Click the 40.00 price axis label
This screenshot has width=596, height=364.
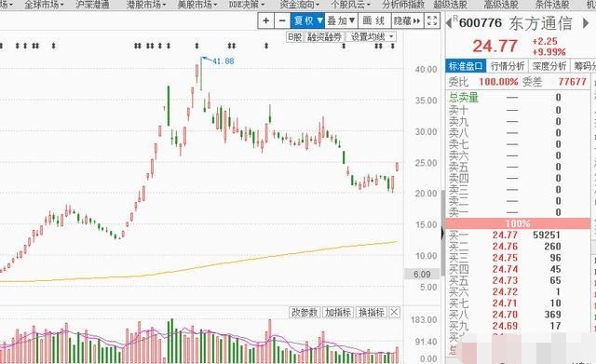(x=427, y=69)
